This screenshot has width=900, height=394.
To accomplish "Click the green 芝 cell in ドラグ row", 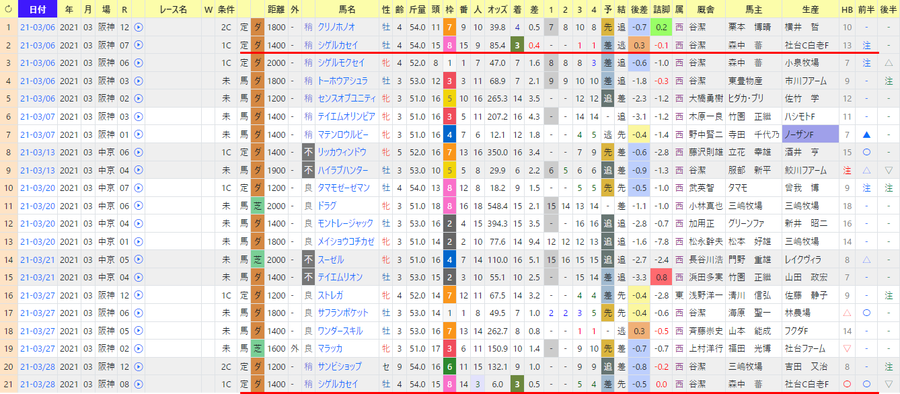I will tap(258, 206).
